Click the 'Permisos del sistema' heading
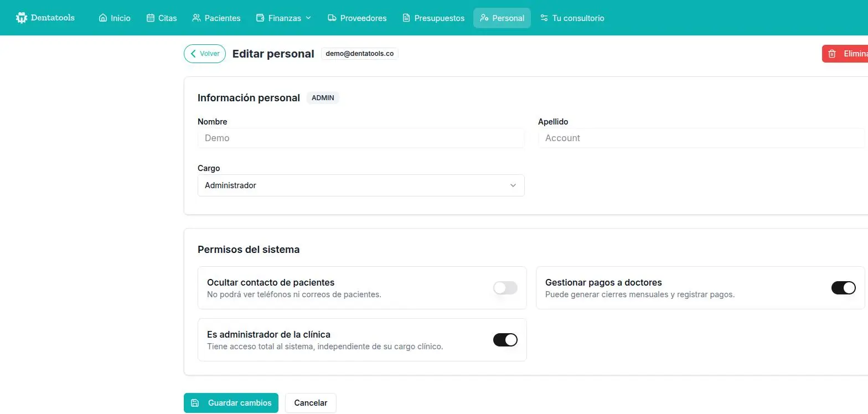The image size is (868, 414). [x=249, y=250]
